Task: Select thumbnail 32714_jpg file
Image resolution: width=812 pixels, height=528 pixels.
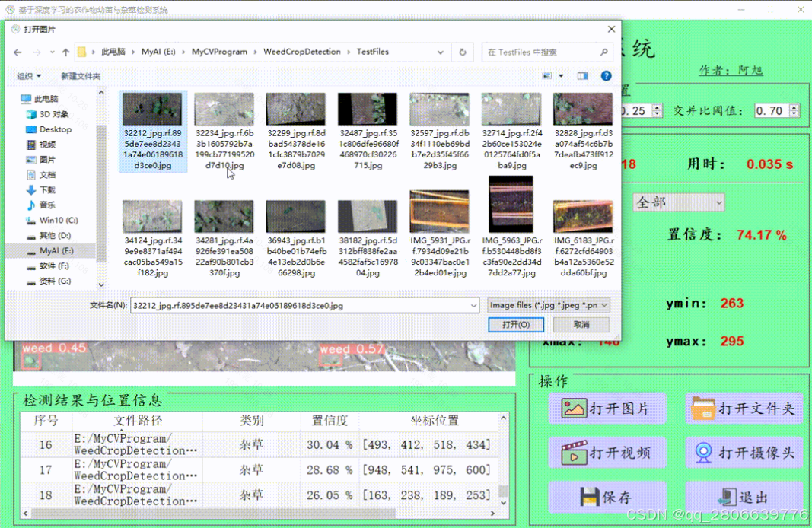Action: (x=511, y=131)
